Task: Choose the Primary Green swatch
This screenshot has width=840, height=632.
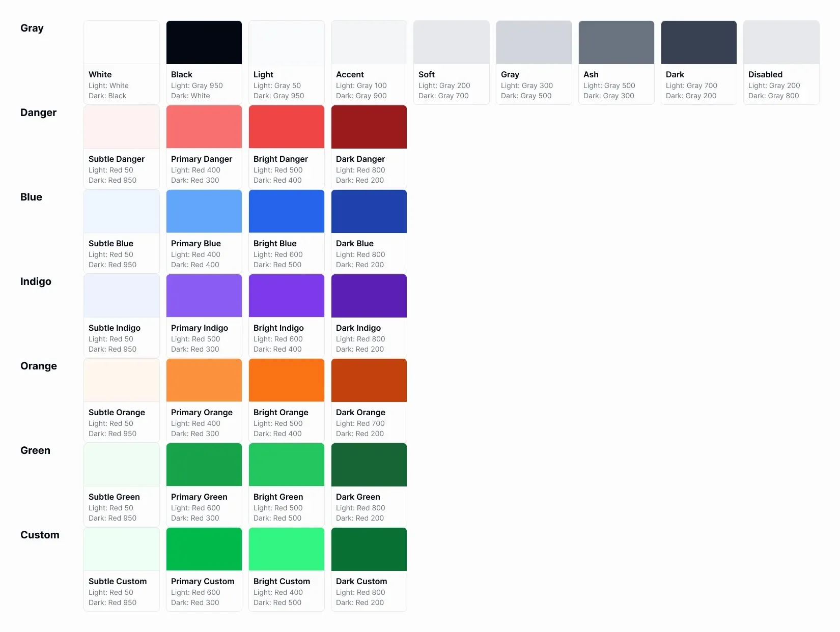Action: (204, 465)
